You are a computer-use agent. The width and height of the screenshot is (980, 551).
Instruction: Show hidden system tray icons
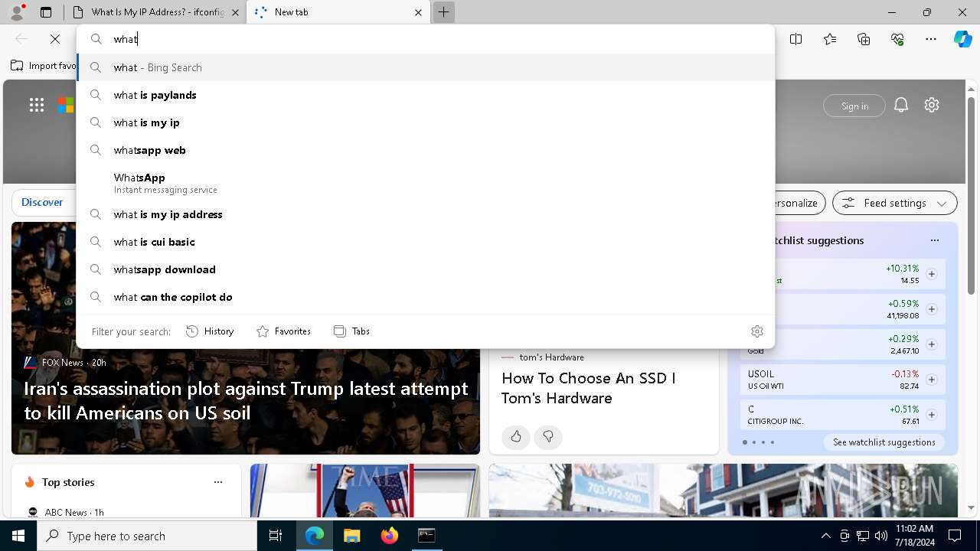[x=826, y=536]
